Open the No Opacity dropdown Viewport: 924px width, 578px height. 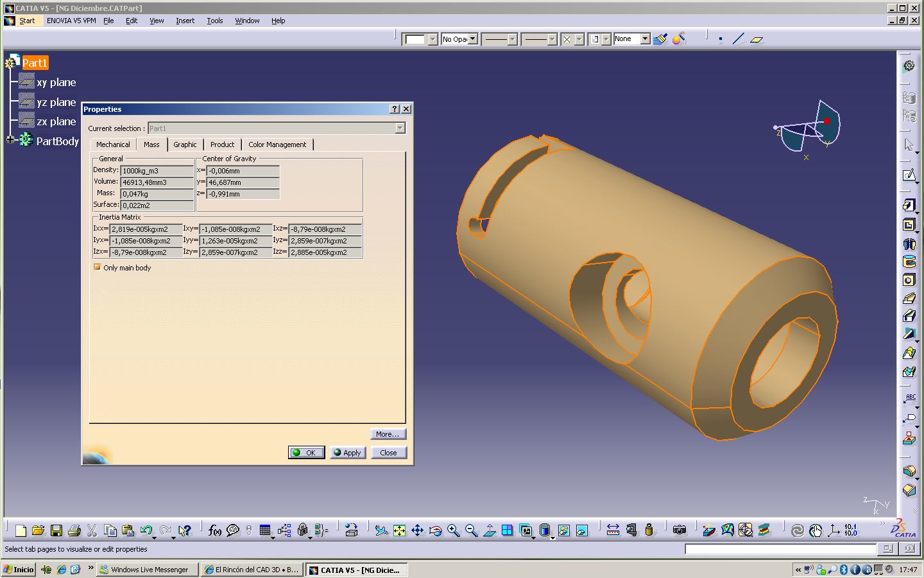click(x=473, y=39)
